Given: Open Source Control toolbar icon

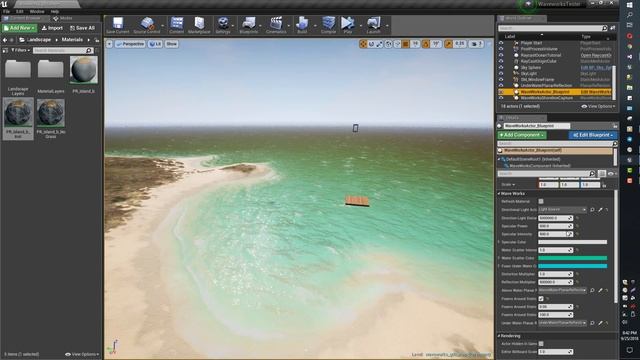Looking at the screenshot, I should pos(147,25).
